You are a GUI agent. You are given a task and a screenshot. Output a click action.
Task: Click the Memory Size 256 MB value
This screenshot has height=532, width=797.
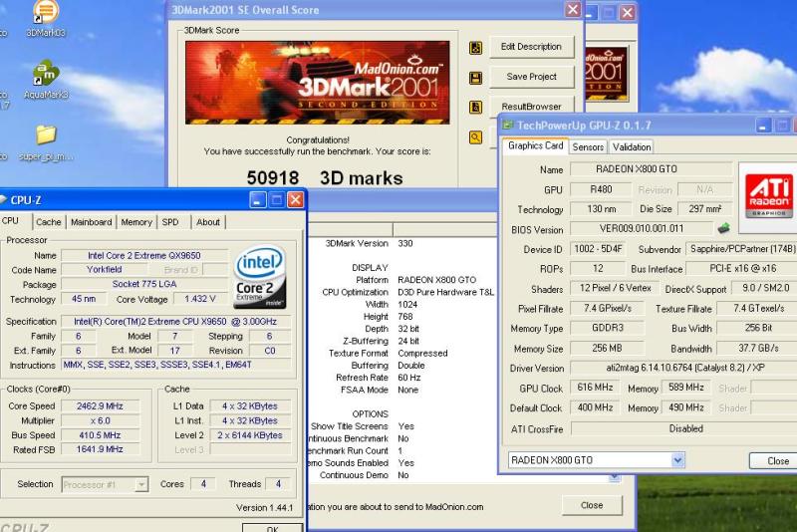click(x=607, y=349)
